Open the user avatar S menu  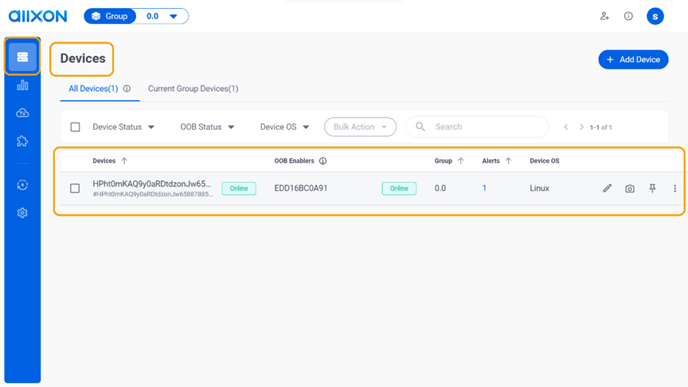pyautogui.click(x=655, y=16)
